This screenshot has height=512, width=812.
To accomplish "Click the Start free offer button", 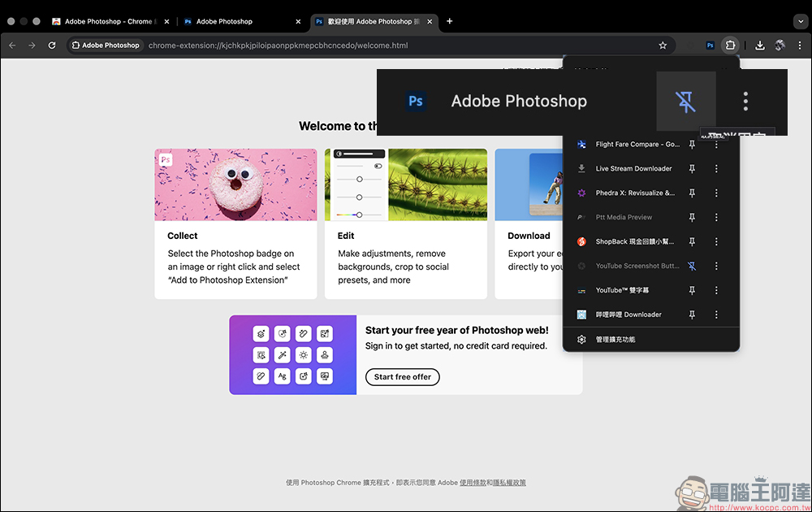I will tap(402, 376).
